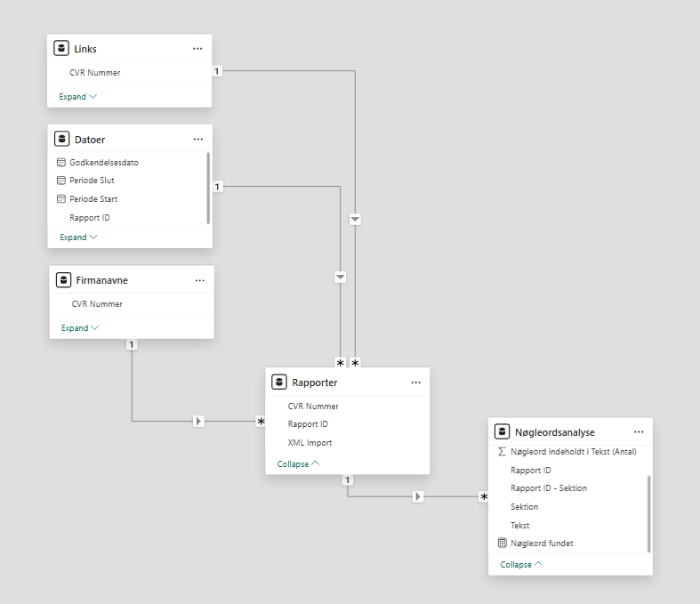
Task: Click the Rapporter table title
Action: pos(315,383)
